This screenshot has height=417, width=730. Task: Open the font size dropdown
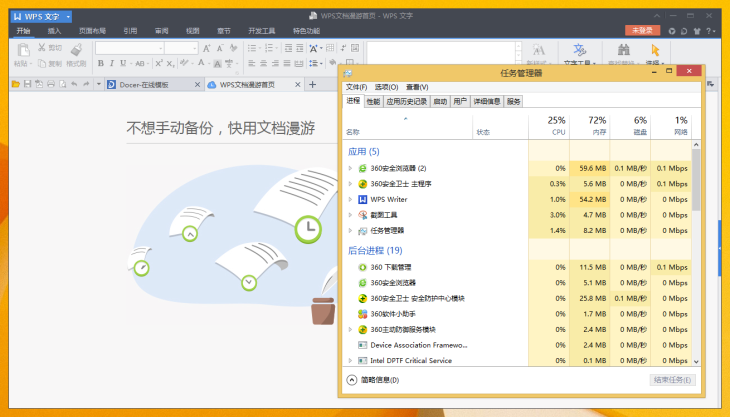[x=195, y=48]
